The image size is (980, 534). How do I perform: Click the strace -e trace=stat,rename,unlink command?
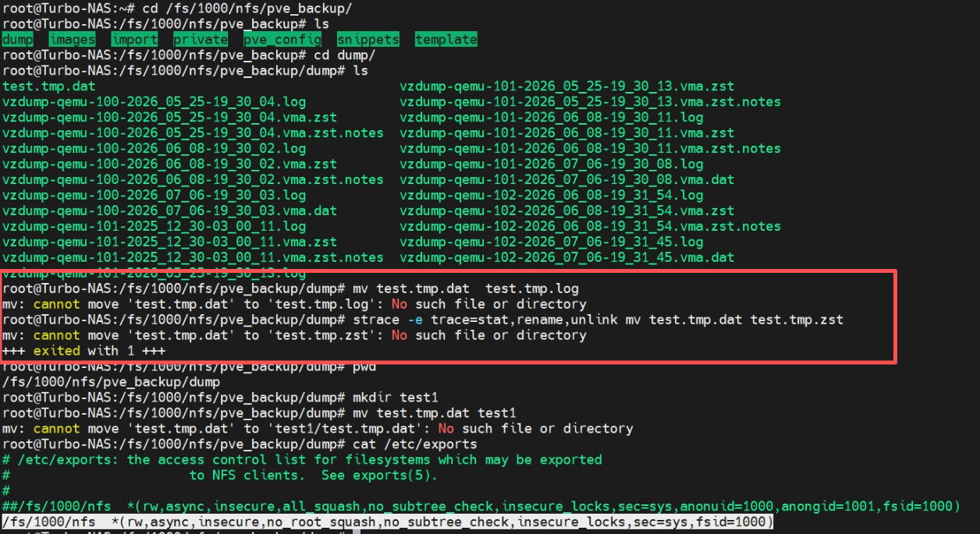598,320
